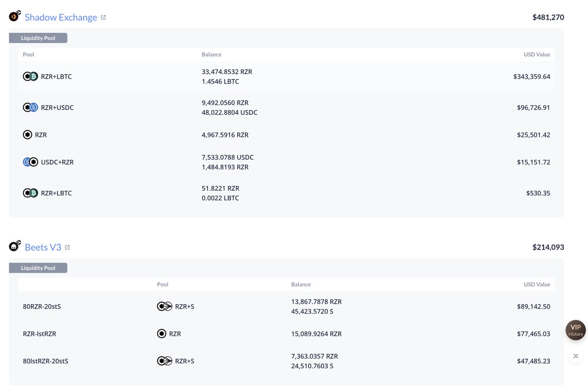Viewport: 588px width, 387px height.
Task: Click external link icon beside Beets V3
Action: pos(67,247)
